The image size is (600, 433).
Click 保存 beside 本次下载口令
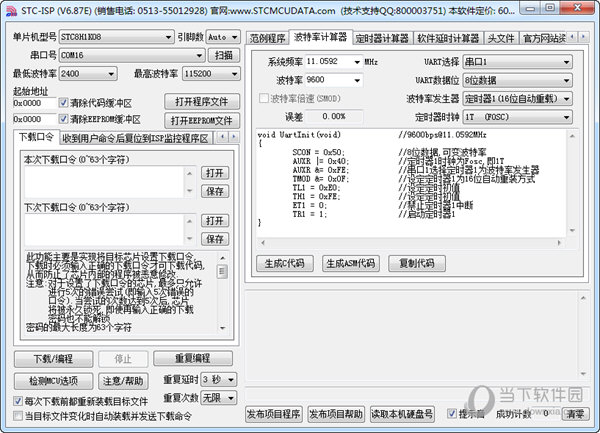point(215,191)
